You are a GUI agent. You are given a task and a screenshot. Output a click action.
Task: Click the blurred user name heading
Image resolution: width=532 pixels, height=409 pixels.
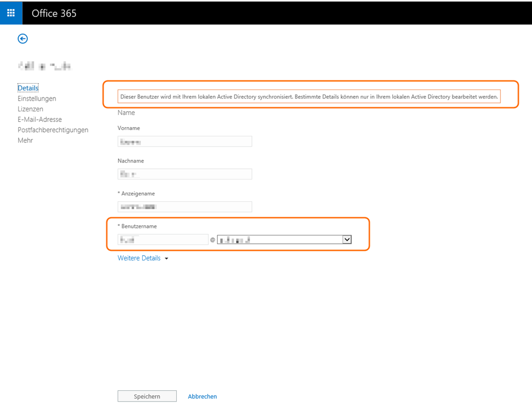click(44, 67)
